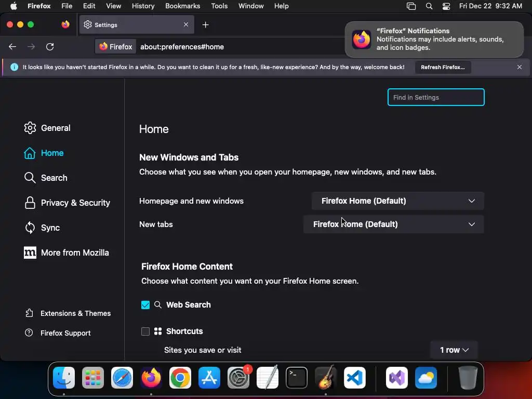Open More from Mozilla section
This screenshot has width=532, height=399.
point(66,253)
